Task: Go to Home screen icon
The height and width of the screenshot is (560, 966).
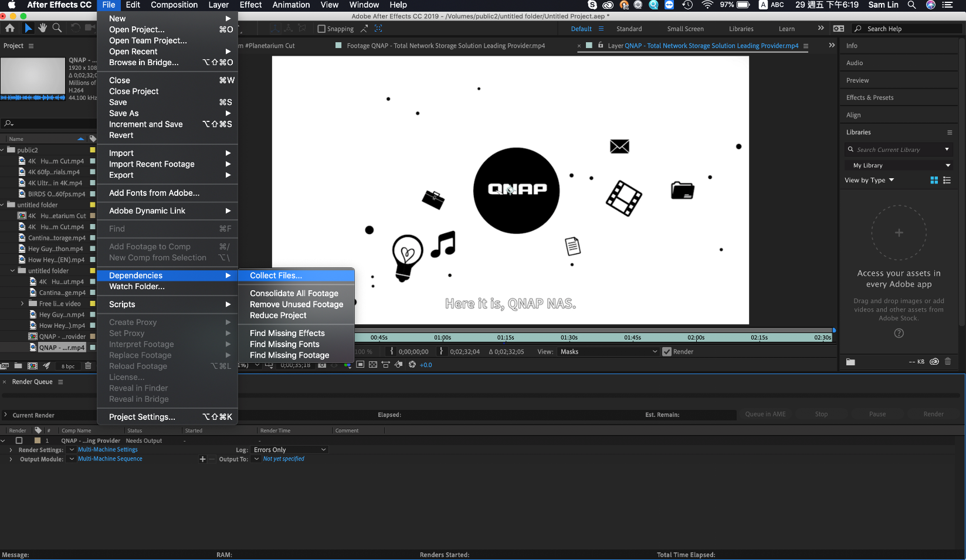Action: coord(10,28)
